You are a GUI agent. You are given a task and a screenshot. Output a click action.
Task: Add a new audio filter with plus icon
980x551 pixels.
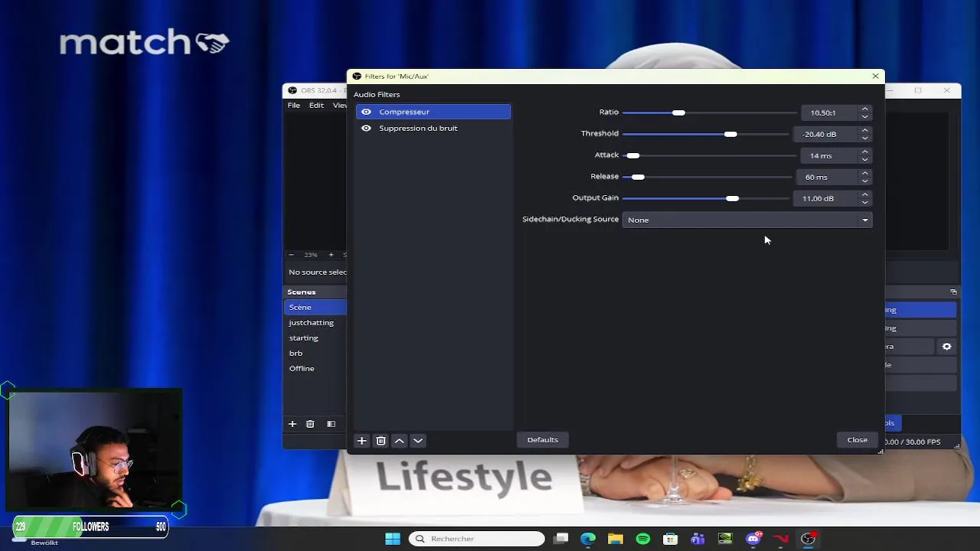tap(362, 441)
